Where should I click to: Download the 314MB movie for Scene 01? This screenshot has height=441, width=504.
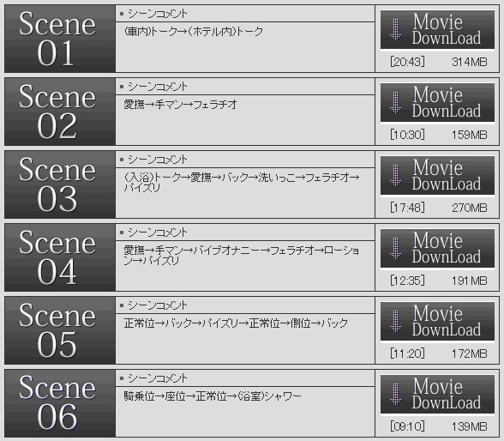[x=437, y=30]
